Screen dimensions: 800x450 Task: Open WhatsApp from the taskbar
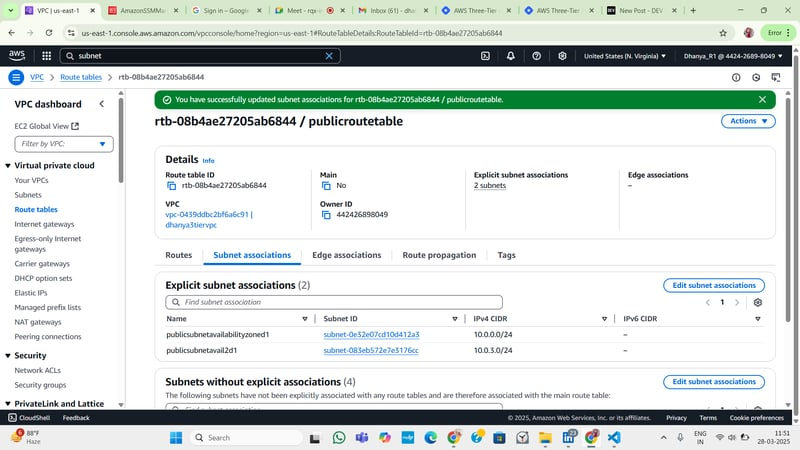pos(339,438)
